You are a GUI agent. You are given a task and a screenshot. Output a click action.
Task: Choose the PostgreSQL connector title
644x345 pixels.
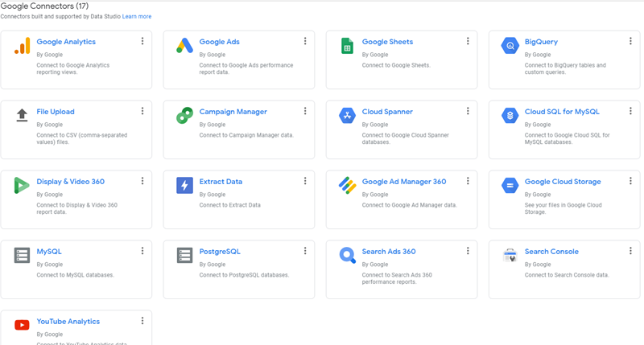220,252
